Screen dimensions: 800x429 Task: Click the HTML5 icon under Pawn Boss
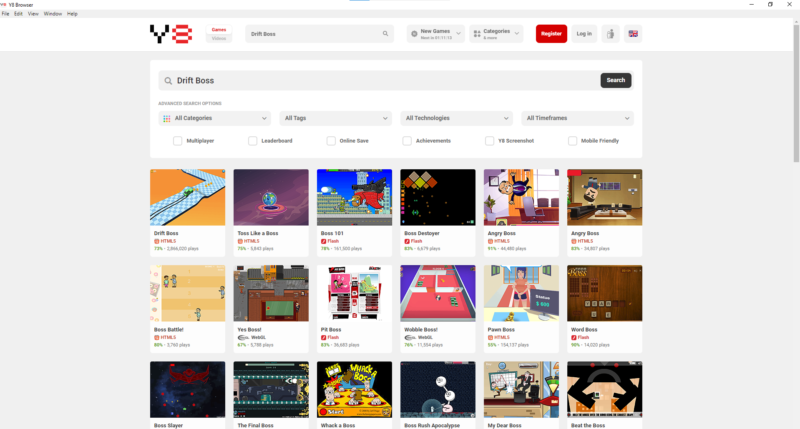(x=490, y=338)
